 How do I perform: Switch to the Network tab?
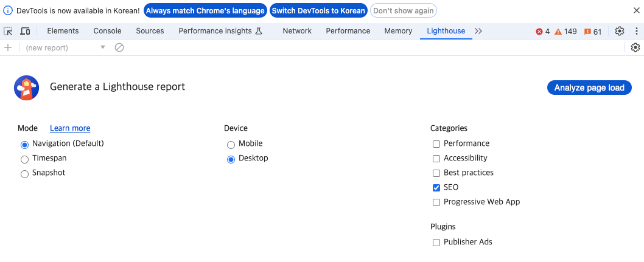pyautogui.click(x=297, y=31)
